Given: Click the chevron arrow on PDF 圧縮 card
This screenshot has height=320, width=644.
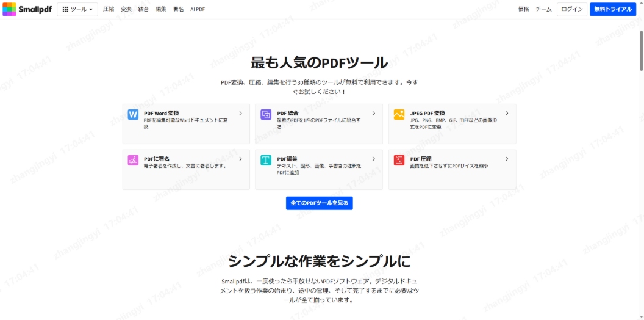Looking at the screenshot, I should (507, 159).
